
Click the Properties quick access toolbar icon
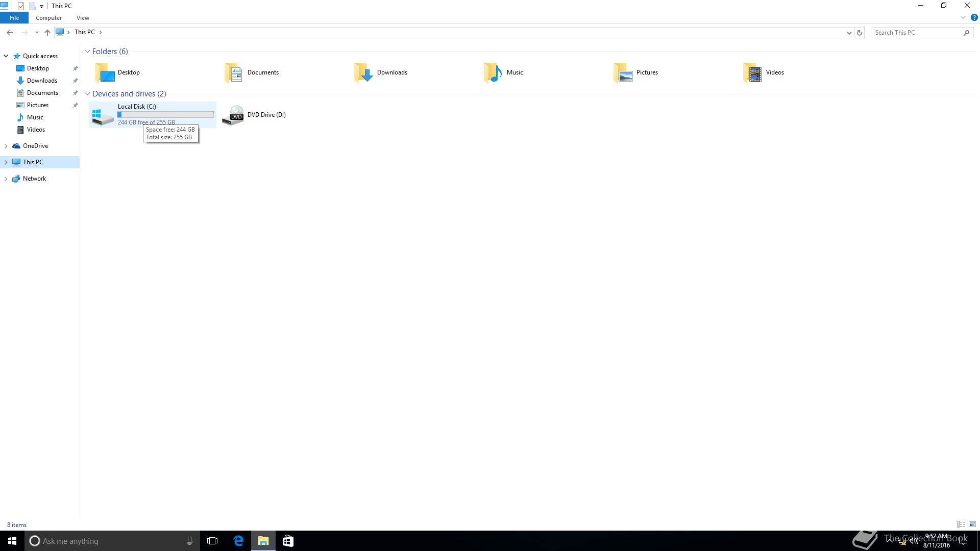click(21, 6)
